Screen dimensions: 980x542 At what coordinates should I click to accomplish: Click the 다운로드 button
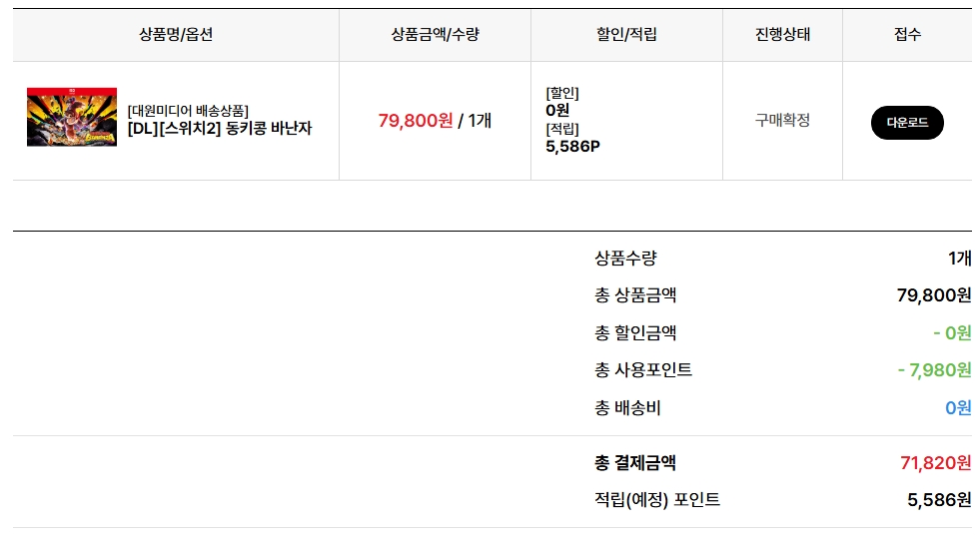click(x=907, y=123)
